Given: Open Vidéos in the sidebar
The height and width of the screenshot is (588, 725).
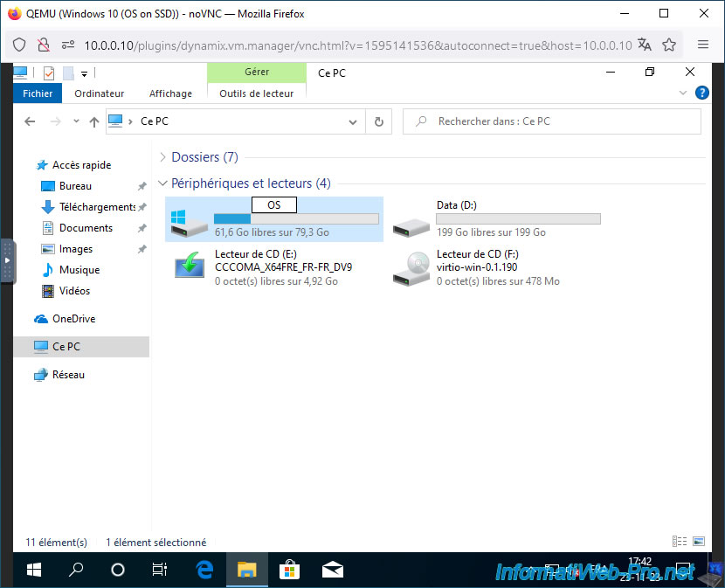Looking at the screenshot, I should click(74, 291).
